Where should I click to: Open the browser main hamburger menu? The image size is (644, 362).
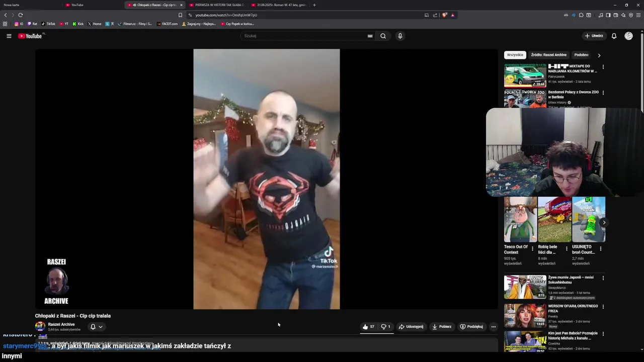click(639, 15)
